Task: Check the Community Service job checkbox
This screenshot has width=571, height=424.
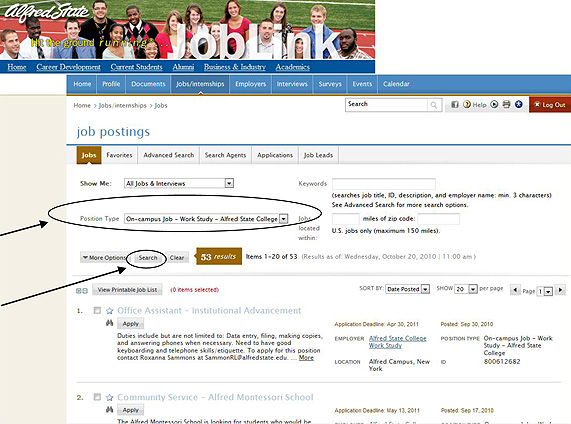Action: 97,397
